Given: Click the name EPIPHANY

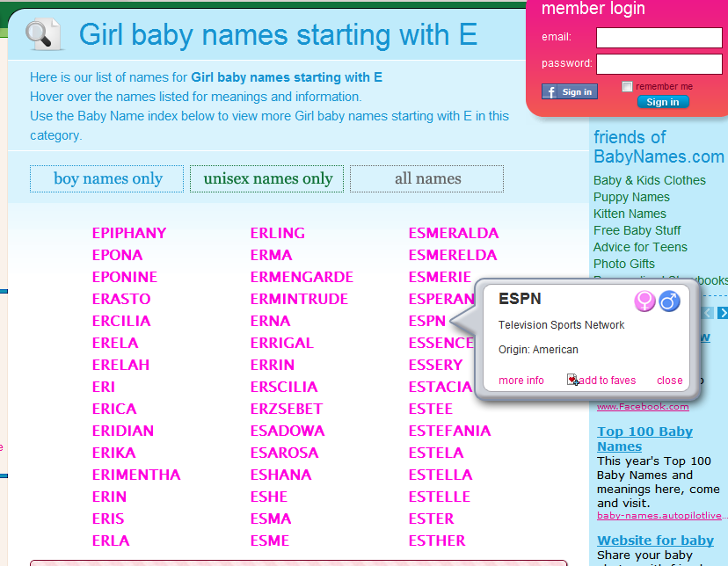Looking at the screenshot, I should coord(129,233).
